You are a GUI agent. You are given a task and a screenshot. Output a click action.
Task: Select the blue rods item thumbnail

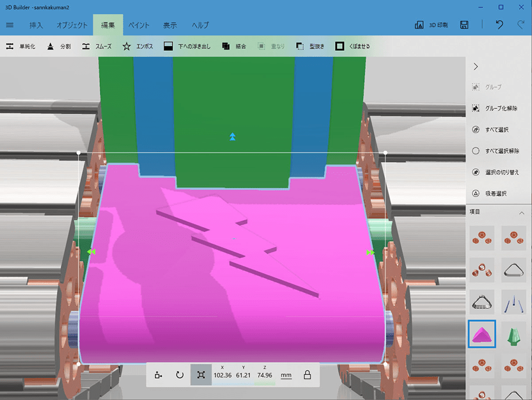513,302
